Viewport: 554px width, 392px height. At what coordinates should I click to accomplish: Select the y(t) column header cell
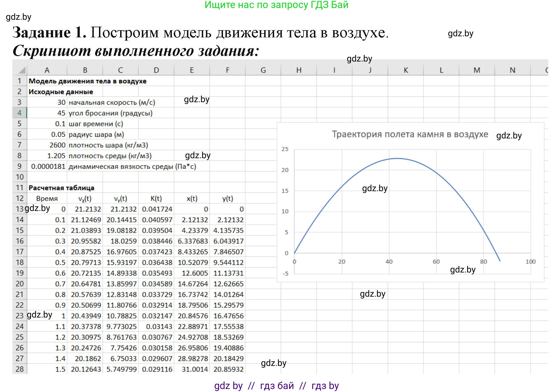[228, 198]
